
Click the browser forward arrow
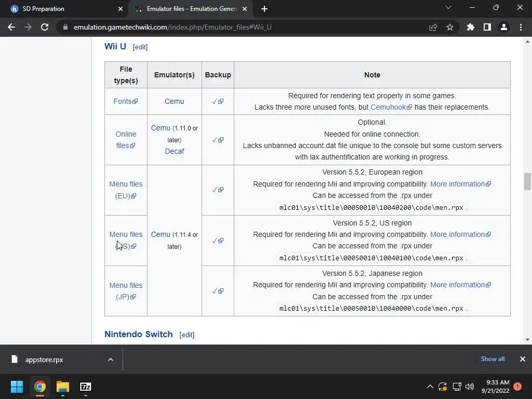pyautogui.click(x=28, y=27)
